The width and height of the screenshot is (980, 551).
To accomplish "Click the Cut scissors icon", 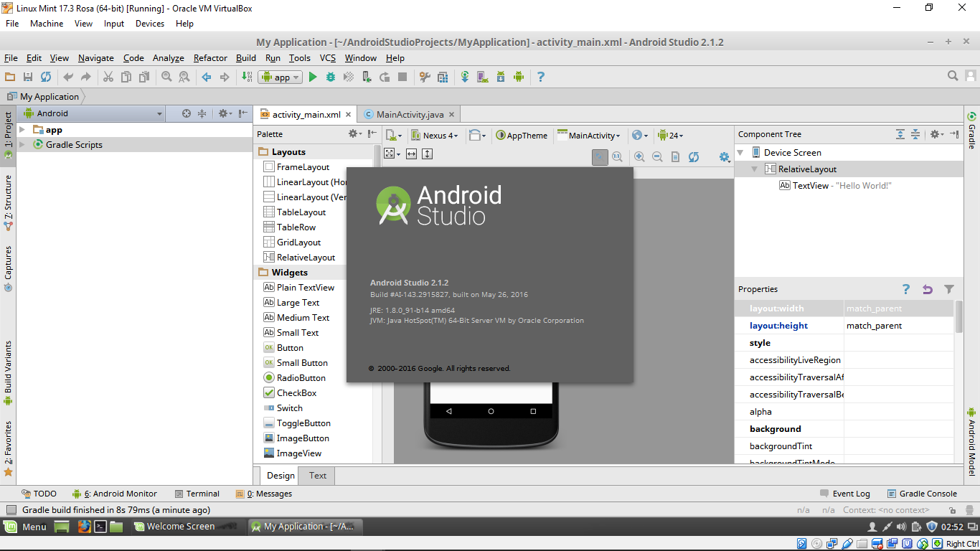I will 108,77.
